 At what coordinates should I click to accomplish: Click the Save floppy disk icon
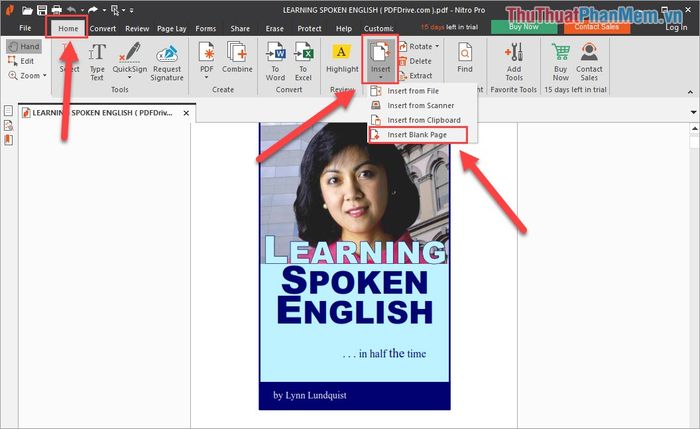(42, 10)
